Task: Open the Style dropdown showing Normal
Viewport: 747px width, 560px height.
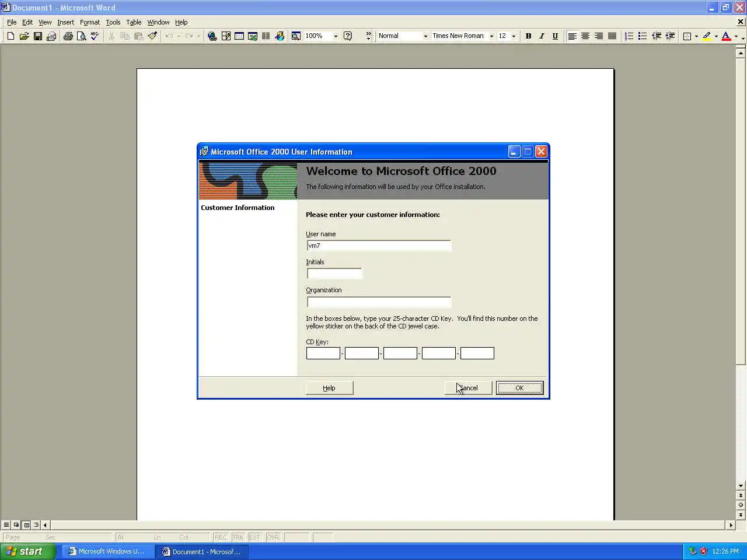Action: click(425, 36)
